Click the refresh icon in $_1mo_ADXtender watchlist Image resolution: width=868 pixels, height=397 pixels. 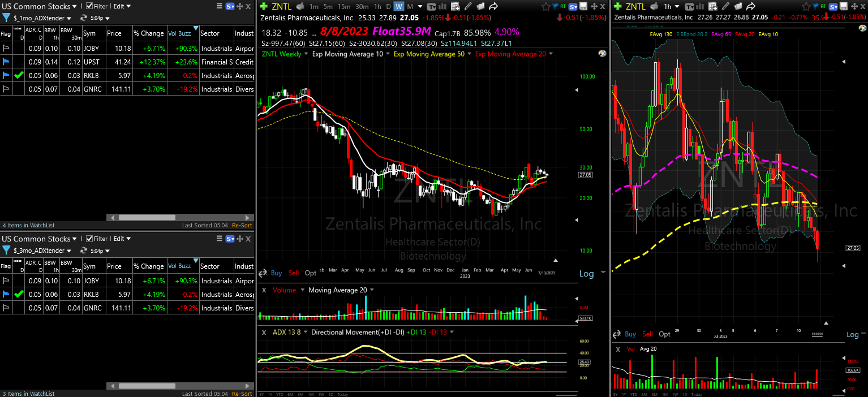[84, 18]
